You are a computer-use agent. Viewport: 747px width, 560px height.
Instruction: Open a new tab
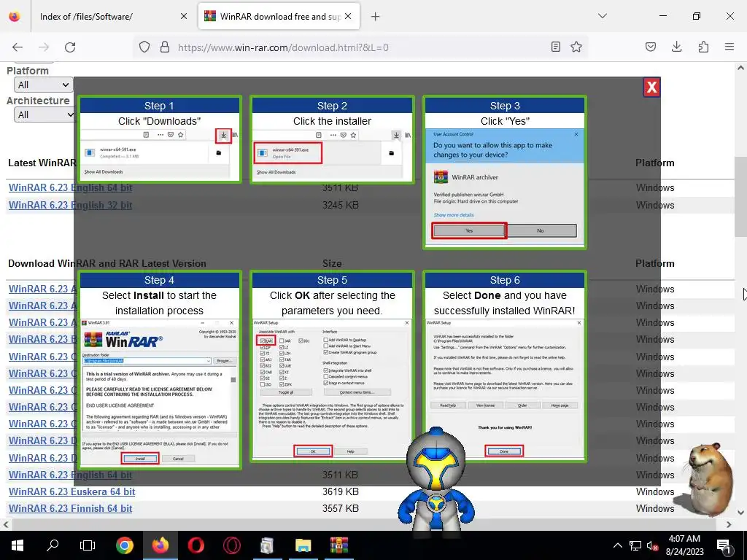(376, 17)
